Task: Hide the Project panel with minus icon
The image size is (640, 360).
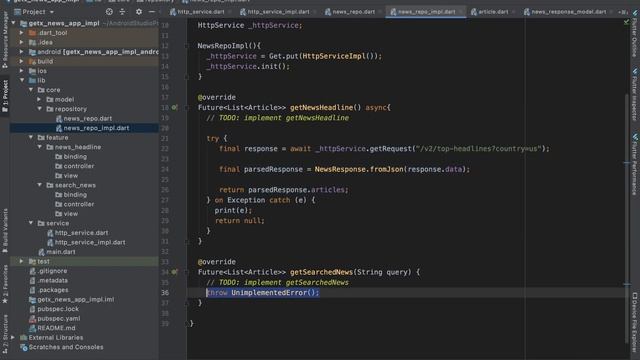Action: point(151,12)
